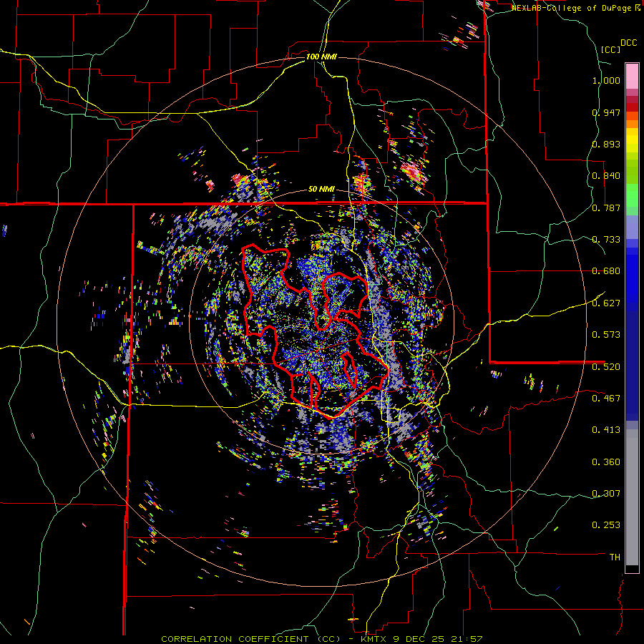
Task: Pick the yellow swatch beside 0.893
Action: click(632, 144)
